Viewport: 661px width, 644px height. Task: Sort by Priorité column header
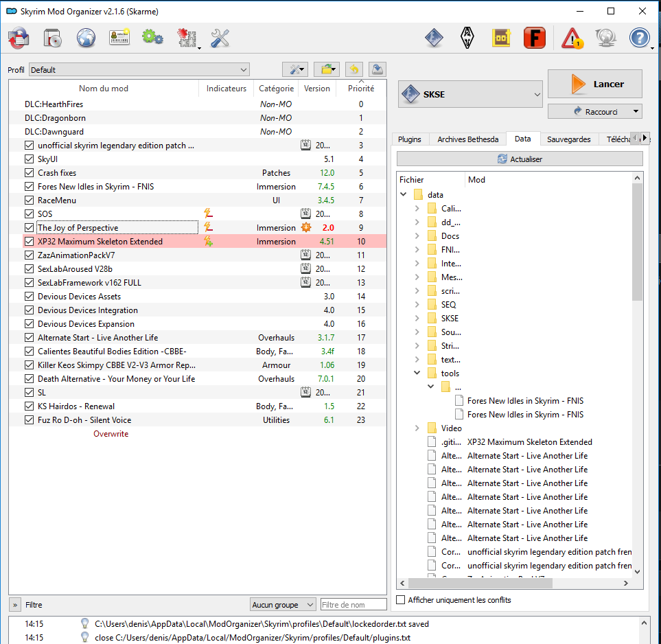click(361, 88)
